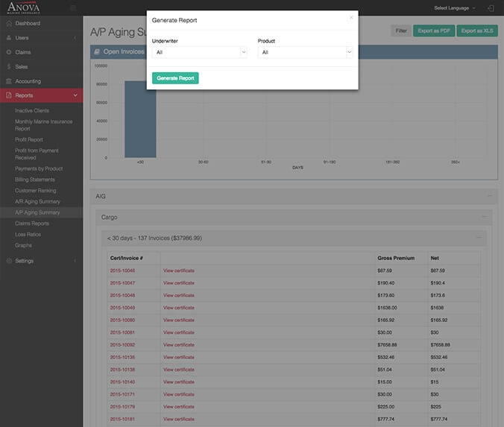Collapse the AIG section

pos(490,196)
